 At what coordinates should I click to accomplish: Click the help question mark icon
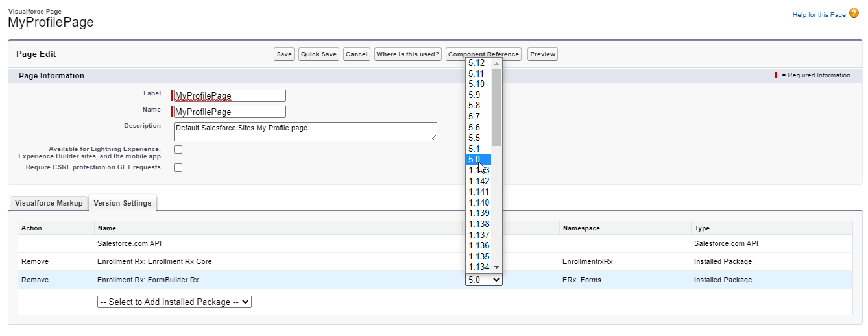pos(854,14)
